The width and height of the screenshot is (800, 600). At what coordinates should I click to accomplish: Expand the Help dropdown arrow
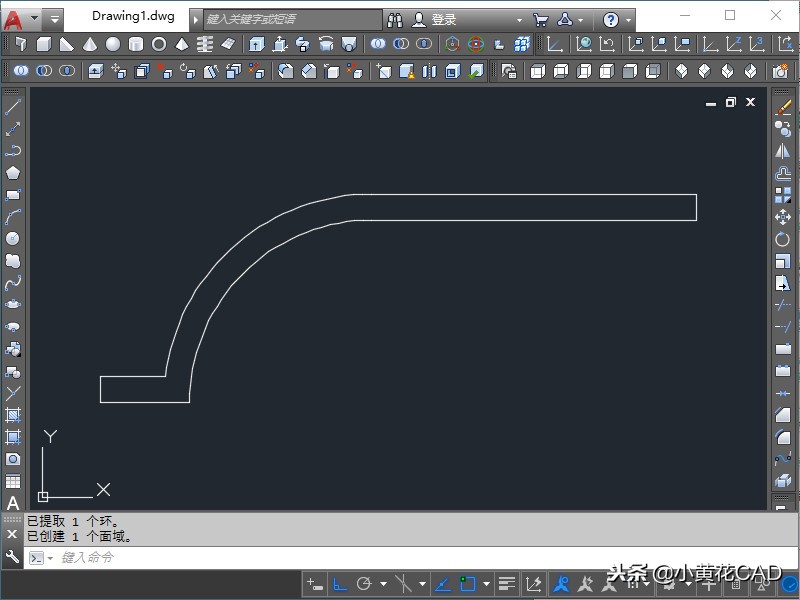tap(628, 19)
